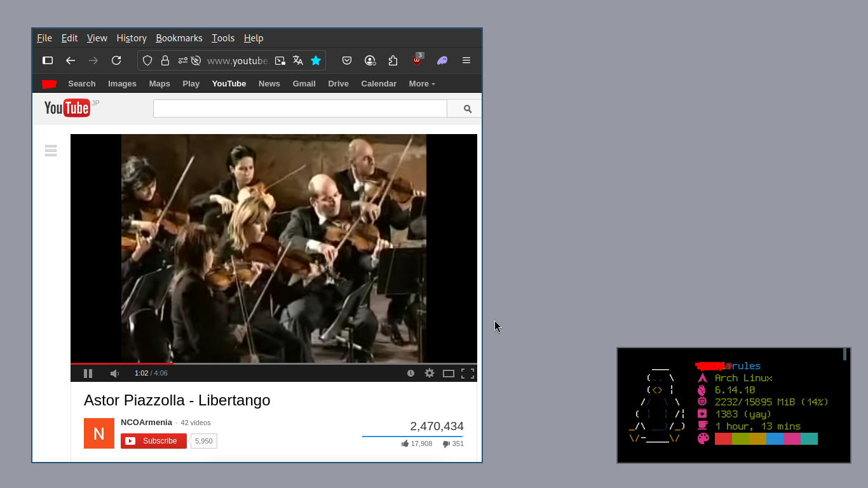Open the uBlock Origin extension popup
The width and height of the screenshot is (868, 488).
point(417,60)
